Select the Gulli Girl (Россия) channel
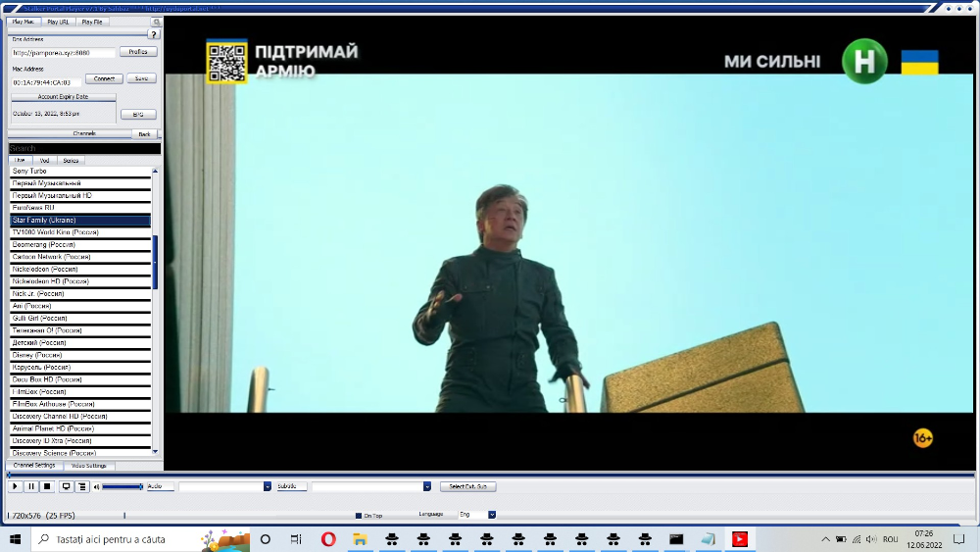Screen dimensions: 980x552 pyautogui.click(x=80, y=319)
